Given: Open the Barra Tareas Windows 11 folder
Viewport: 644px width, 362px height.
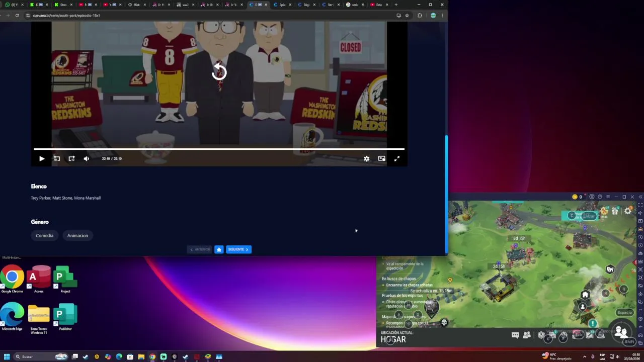Looking at the screenshot, I should coord(39,318).
